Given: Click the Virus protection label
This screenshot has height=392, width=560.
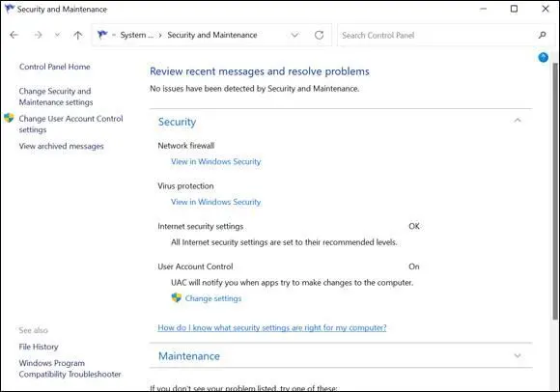Looking at the screenshot, I should [185, 185].
